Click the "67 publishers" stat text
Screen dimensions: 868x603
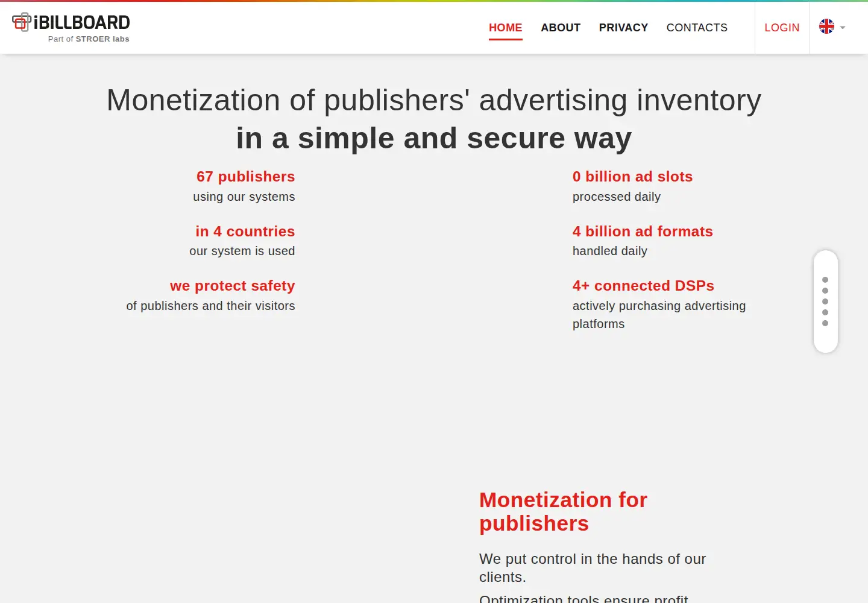click(246, 177)
